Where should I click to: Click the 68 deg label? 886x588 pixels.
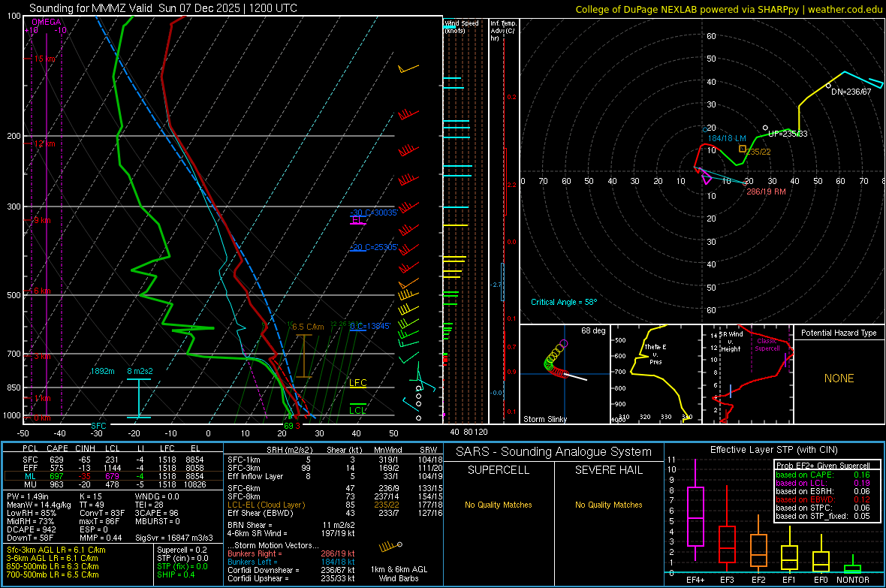pyautogui.click(x=593, y=330)
